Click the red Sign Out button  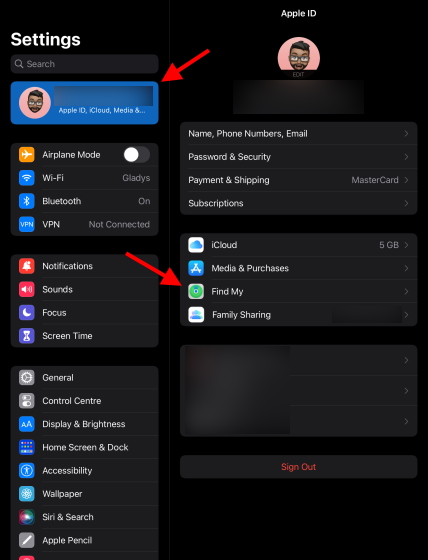pos(299,467)
